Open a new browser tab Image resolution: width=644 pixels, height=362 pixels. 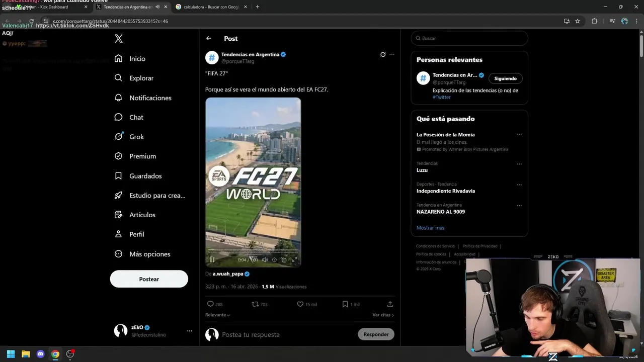258,7
